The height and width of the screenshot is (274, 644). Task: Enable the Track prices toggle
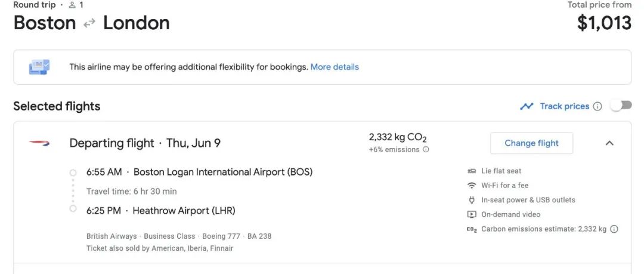click(621, 106)
